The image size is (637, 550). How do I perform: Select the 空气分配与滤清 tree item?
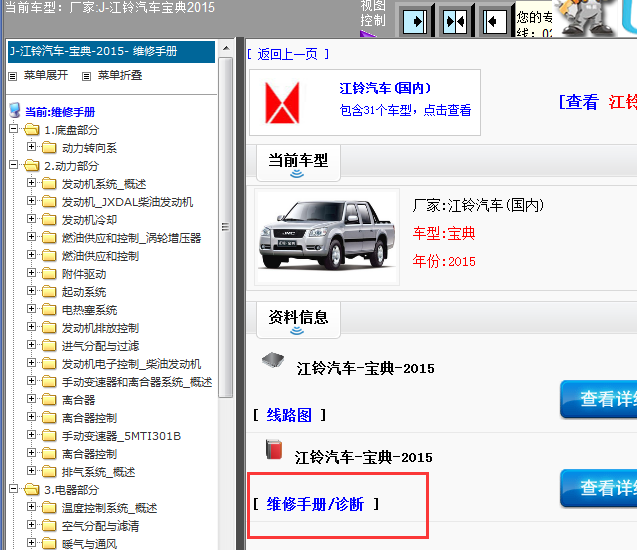point(100,526)
